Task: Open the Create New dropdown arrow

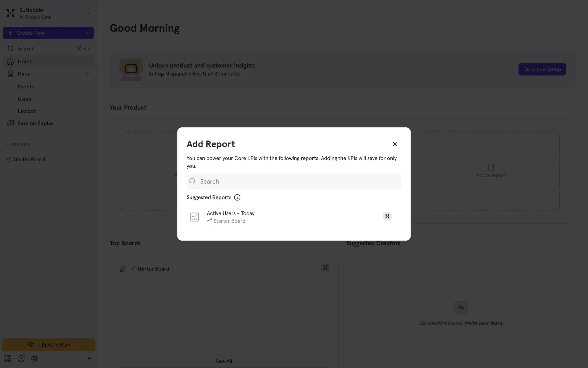Action: tap(87, 33)
